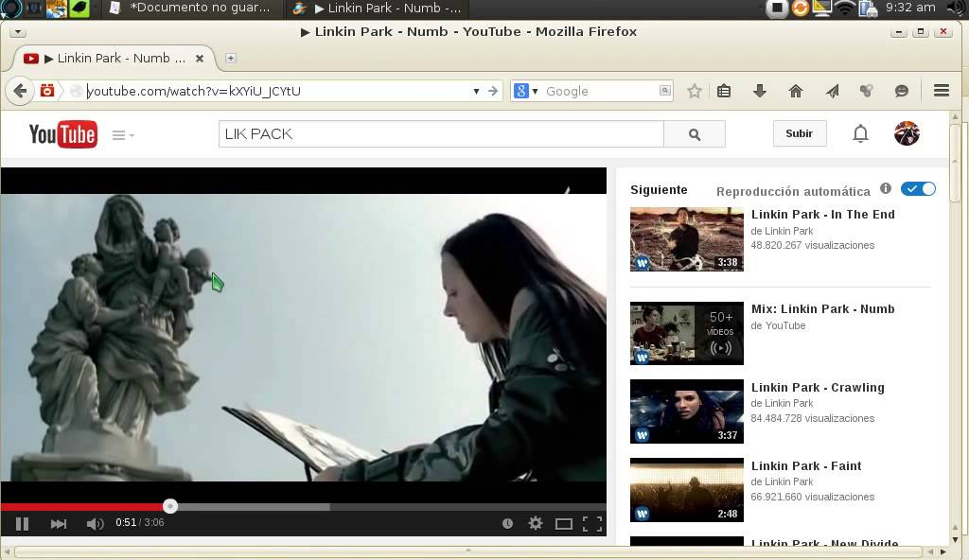This screenshot has height=560, width=969.
Task: Open Firefox downloads arrow
Action: (x=760, y=92)
